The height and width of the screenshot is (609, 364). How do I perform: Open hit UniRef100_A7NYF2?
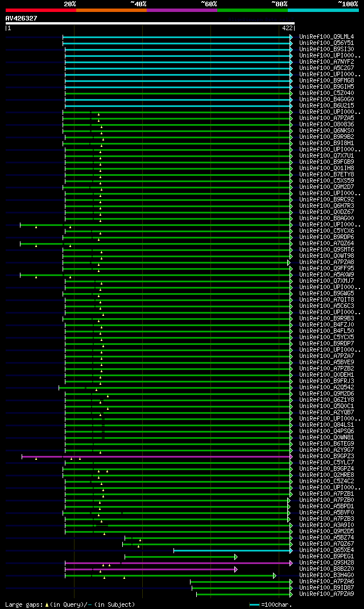(326, 62)
